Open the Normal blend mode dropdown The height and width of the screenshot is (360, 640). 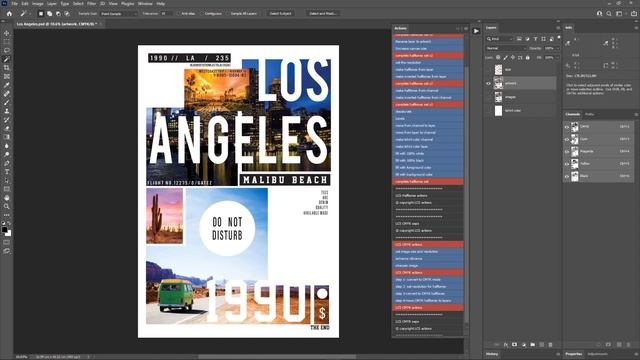point(506,48)
